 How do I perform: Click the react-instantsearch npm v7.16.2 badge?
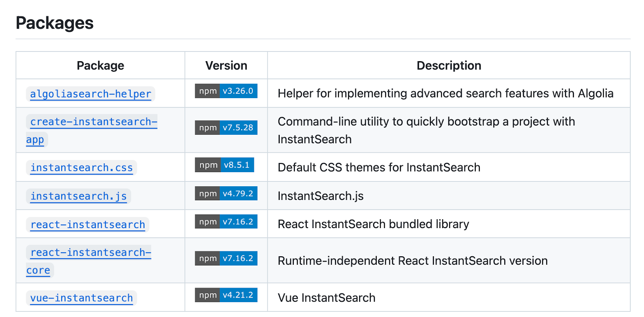click(226, 222)
